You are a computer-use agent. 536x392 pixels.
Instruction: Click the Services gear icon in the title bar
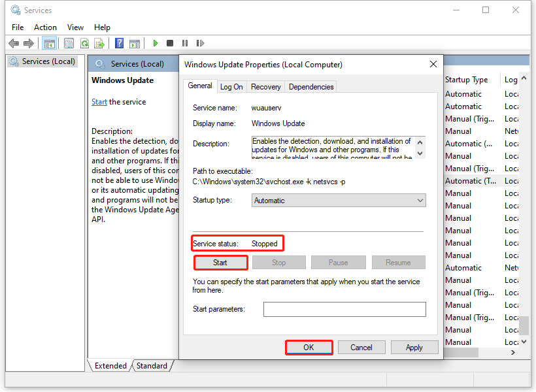16,10
